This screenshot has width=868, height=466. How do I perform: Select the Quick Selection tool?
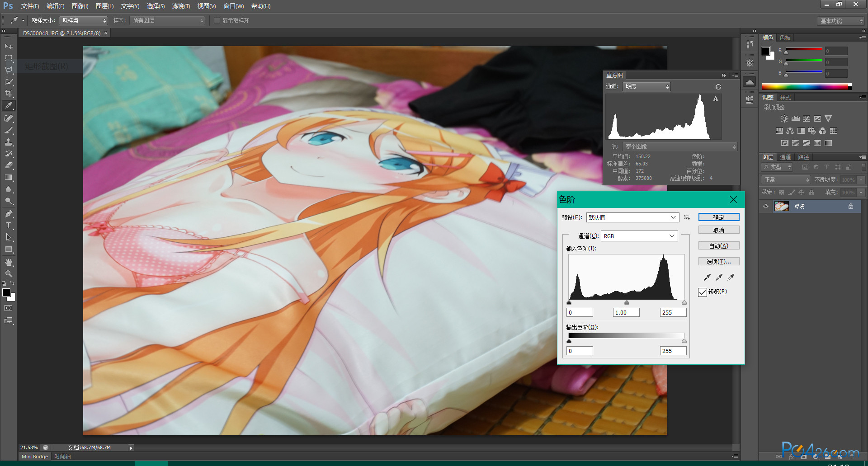9,82
